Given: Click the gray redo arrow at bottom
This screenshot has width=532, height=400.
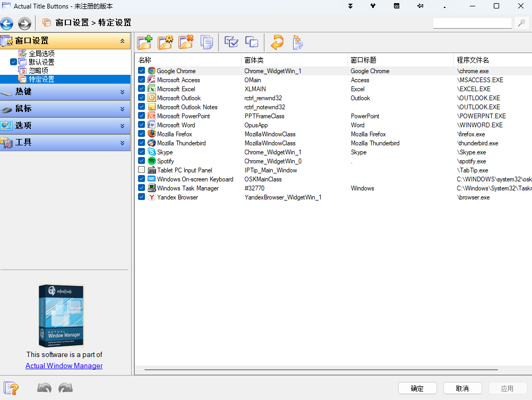Looking at the screenshot, I should 65,388.
